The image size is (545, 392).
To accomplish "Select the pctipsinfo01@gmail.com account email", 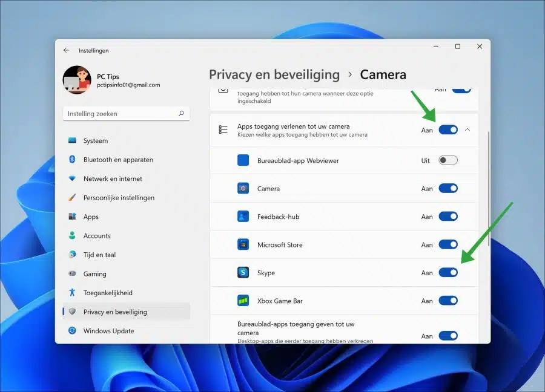I will coord(128,85).
